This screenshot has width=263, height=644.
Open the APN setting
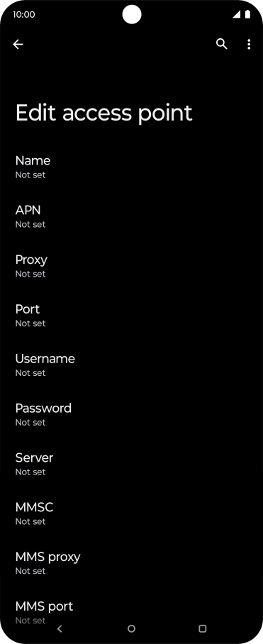point(131,216)
